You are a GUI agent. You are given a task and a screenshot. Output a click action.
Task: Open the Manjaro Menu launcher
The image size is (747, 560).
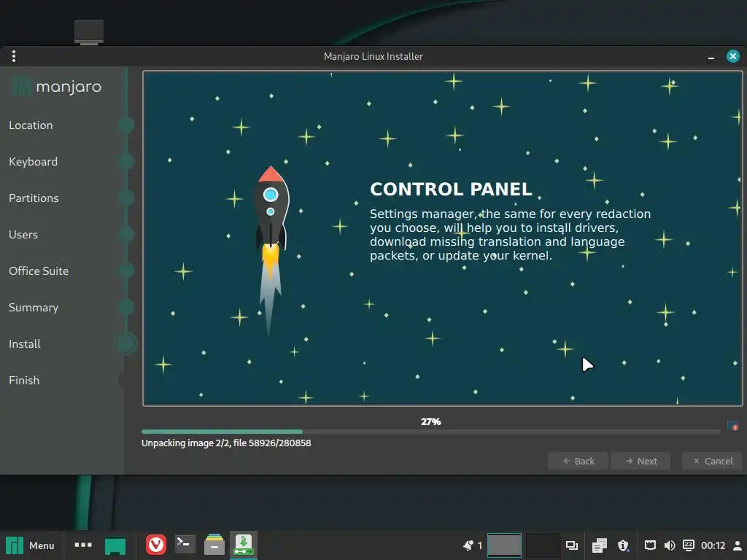[x=30, y=545]
